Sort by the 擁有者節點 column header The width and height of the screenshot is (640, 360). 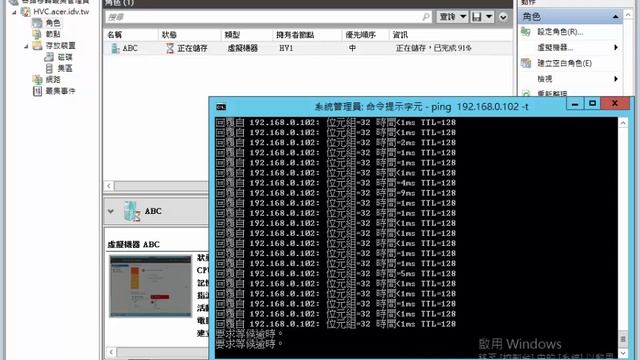click(295, 35)
